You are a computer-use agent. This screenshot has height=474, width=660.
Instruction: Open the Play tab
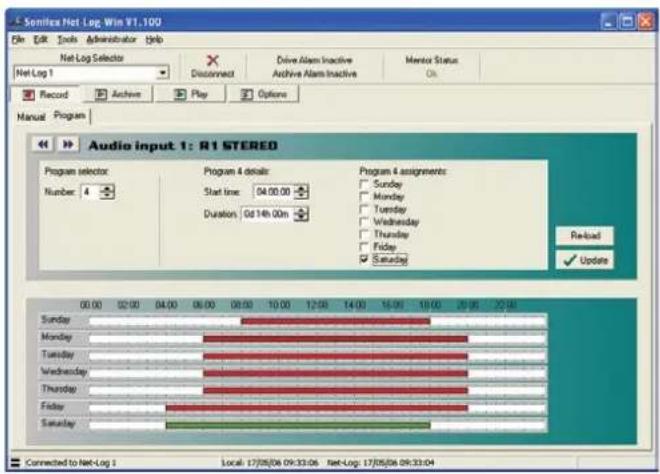pyautogui.click(x=191, y=94)
